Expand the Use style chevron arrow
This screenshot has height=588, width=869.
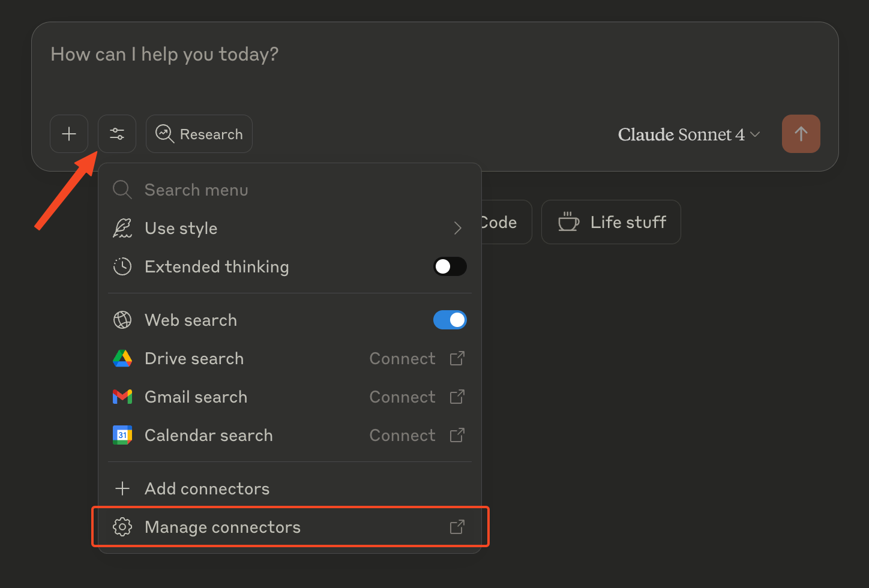click(x=458, y=228)
